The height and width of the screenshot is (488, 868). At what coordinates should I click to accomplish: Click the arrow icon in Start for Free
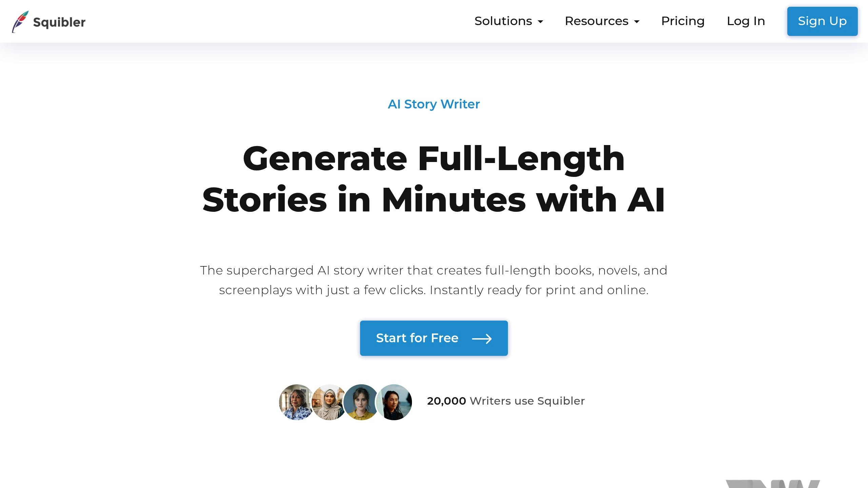pyautogui.click(x=482, y=339)
